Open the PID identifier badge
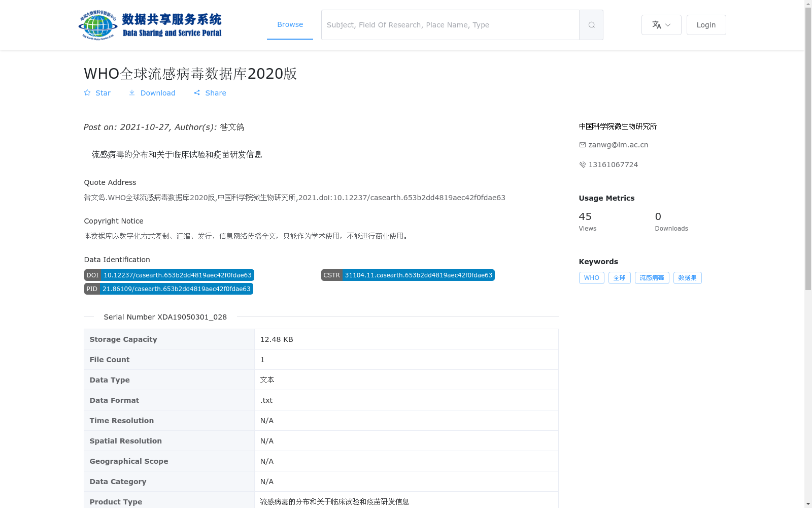The height and width of the screenshot is (508, 812). pos(168,289)
